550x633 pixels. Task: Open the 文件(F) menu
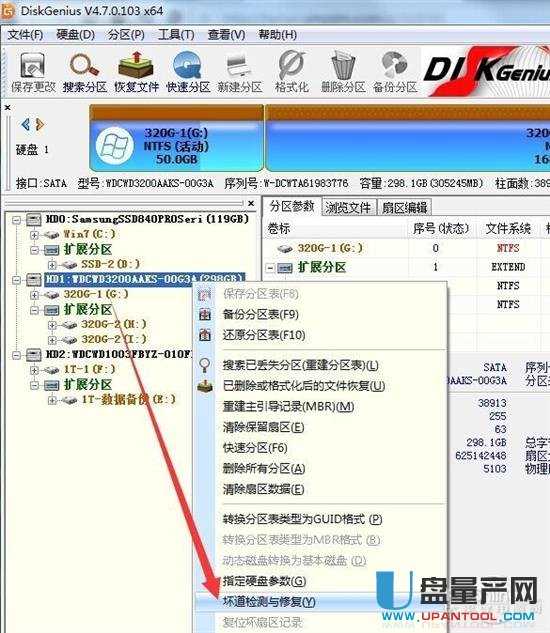[25, 35]
